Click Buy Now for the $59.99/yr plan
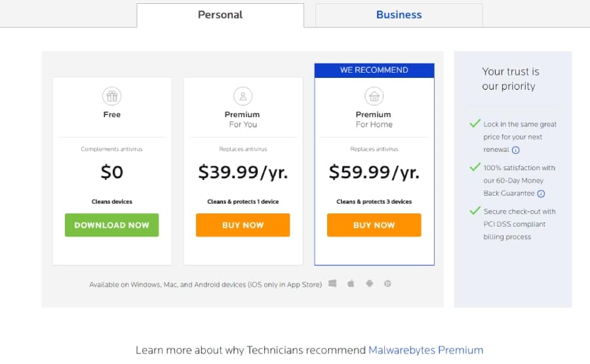 pos(374,225)
